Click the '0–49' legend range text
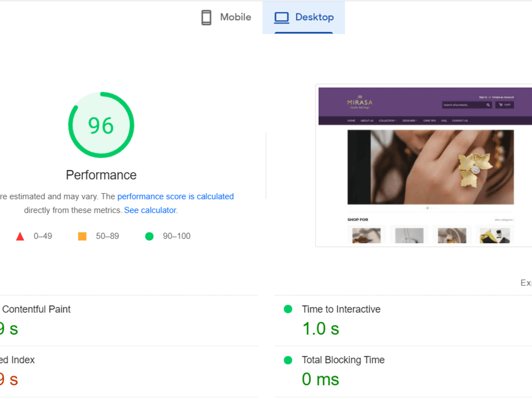Screen dimensions: 532x399 pyautogui.click(x=43, y=236)
